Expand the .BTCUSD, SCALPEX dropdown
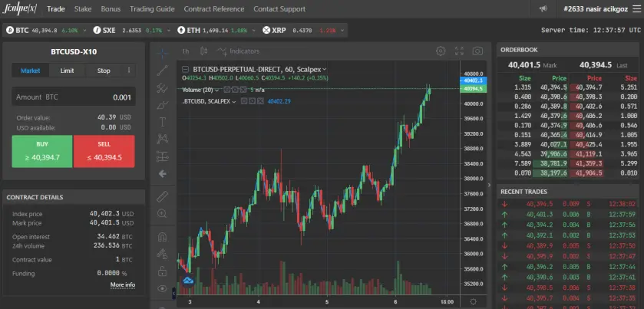This screenshot has width=644, height=309. point(233,101)
